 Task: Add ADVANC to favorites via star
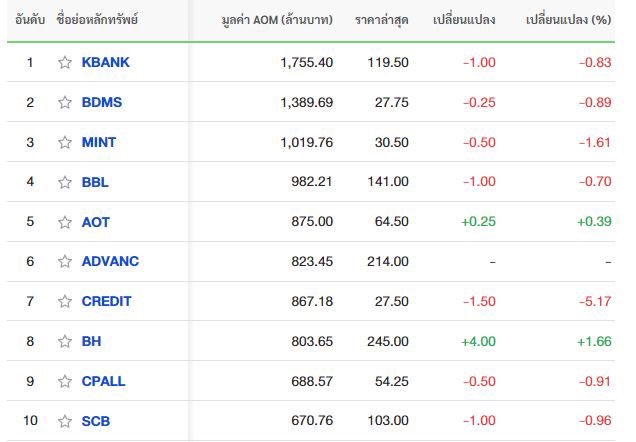65,261
